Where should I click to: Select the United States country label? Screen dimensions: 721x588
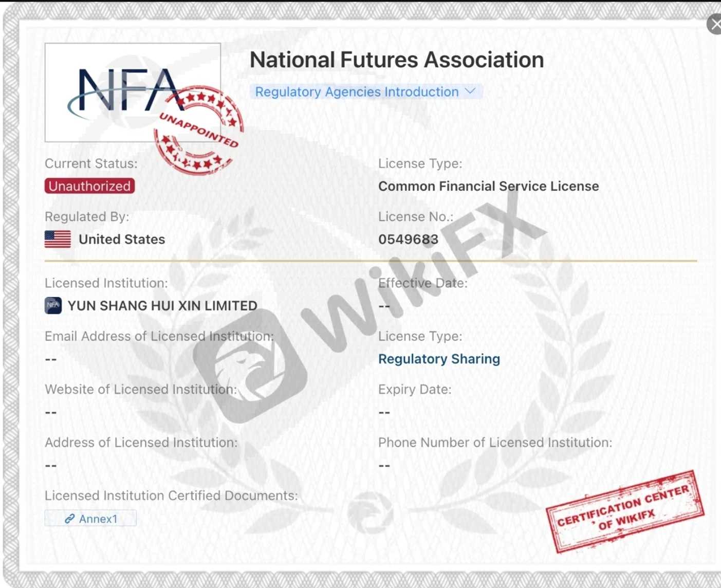(122, 239)
